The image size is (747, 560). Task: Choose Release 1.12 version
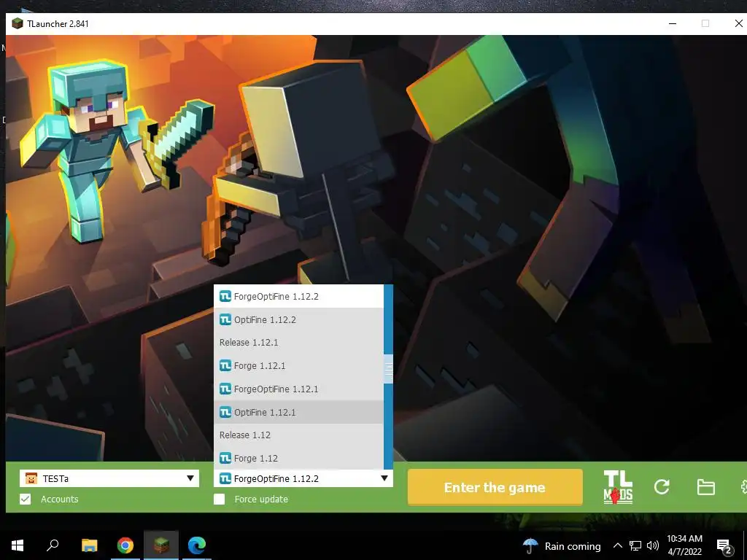click(298, 435)
